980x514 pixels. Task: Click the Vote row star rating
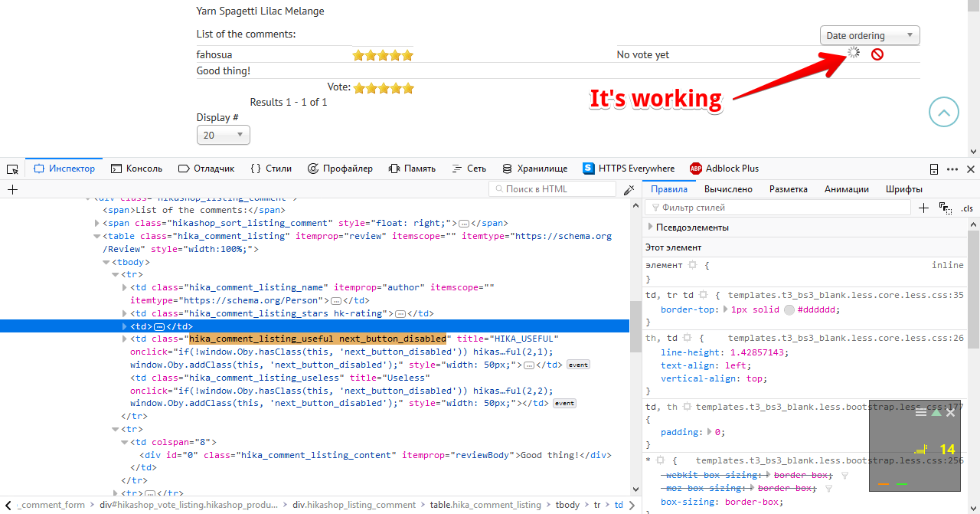click(x=383, y=88)
